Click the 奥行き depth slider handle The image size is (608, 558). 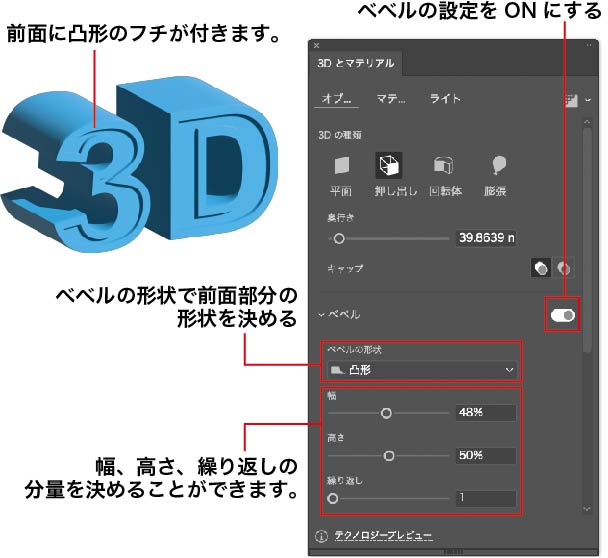pyautogui.click(x=339, y=239)
